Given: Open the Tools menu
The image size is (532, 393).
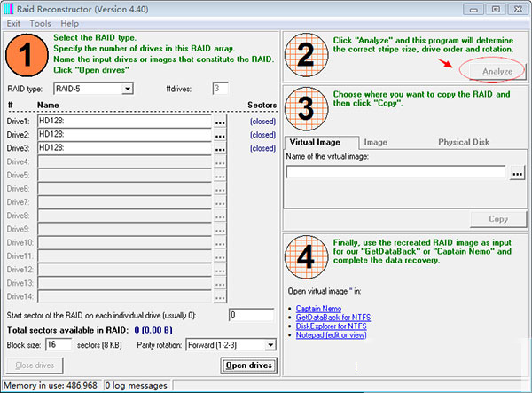Looking at the screenshot, I should [40, 23].
